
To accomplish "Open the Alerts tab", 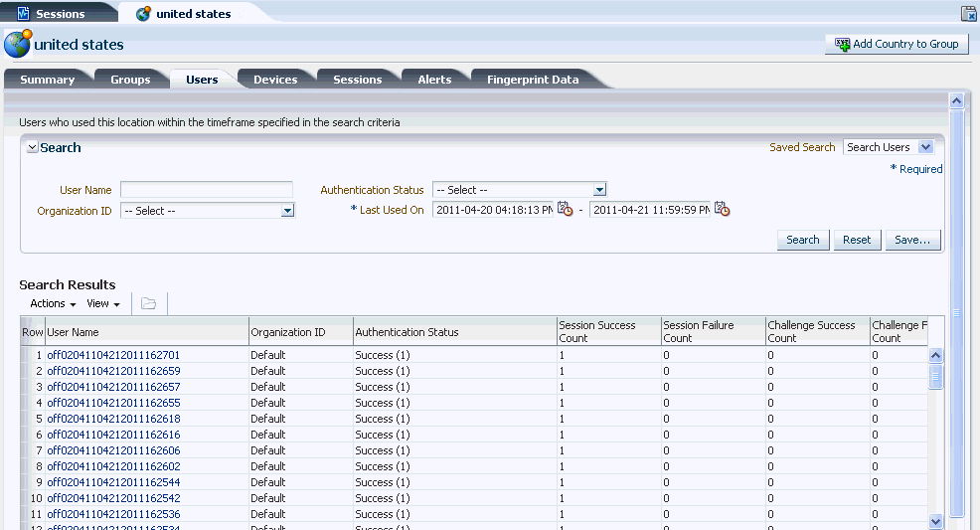I will [434, 80].
